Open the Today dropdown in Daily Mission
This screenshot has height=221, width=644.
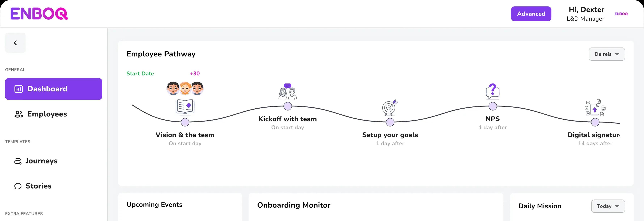click(x=608, y=206)
